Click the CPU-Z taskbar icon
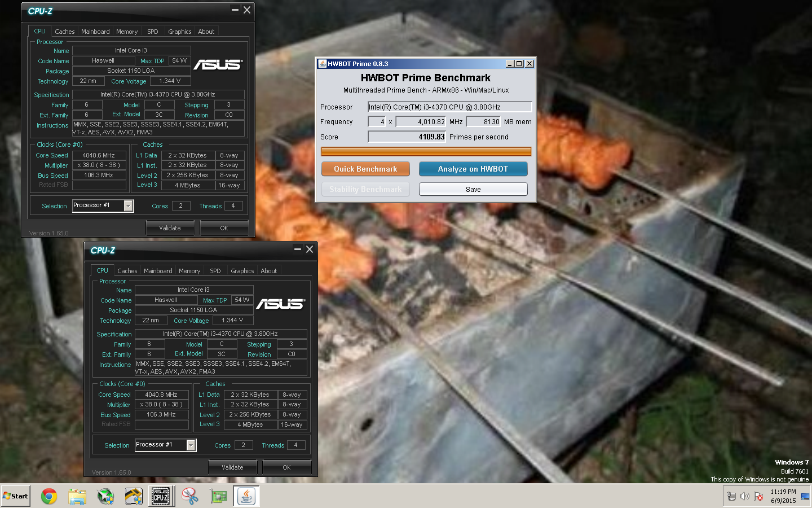Image resolution: width=812 pixels, height=508 pixels. [161, 496]
